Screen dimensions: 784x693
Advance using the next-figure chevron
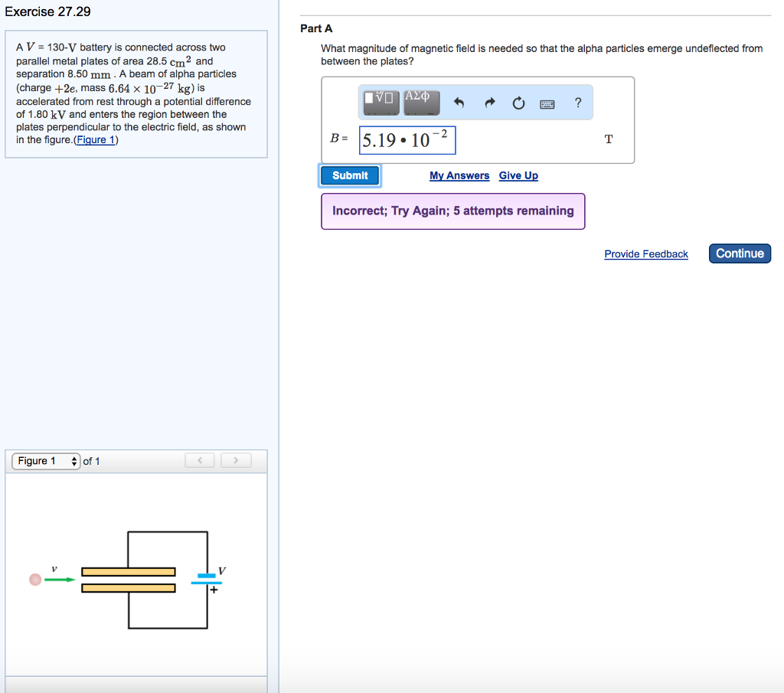tap(236, 460)
